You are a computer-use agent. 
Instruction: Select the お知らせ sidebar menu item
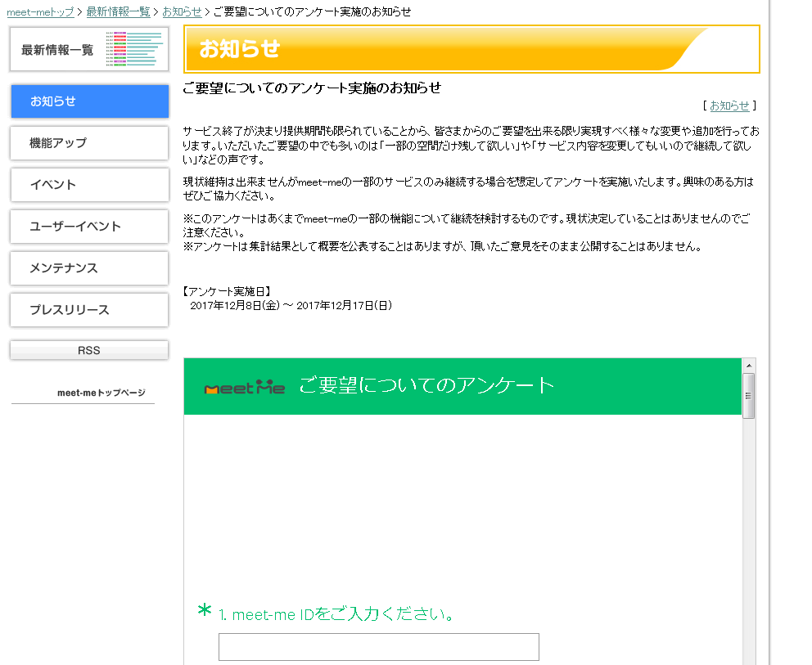89,101
